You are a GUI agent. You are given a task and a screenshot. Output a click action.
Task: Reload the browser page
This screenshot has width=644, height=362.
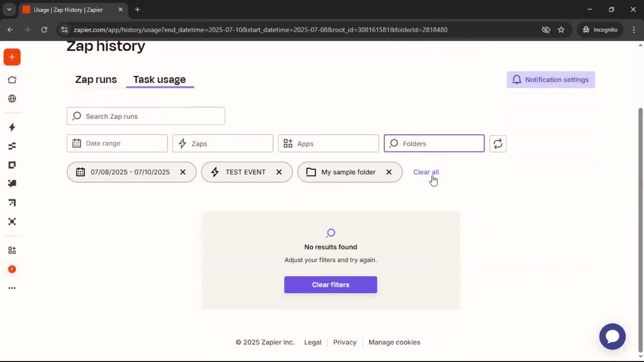44,29
